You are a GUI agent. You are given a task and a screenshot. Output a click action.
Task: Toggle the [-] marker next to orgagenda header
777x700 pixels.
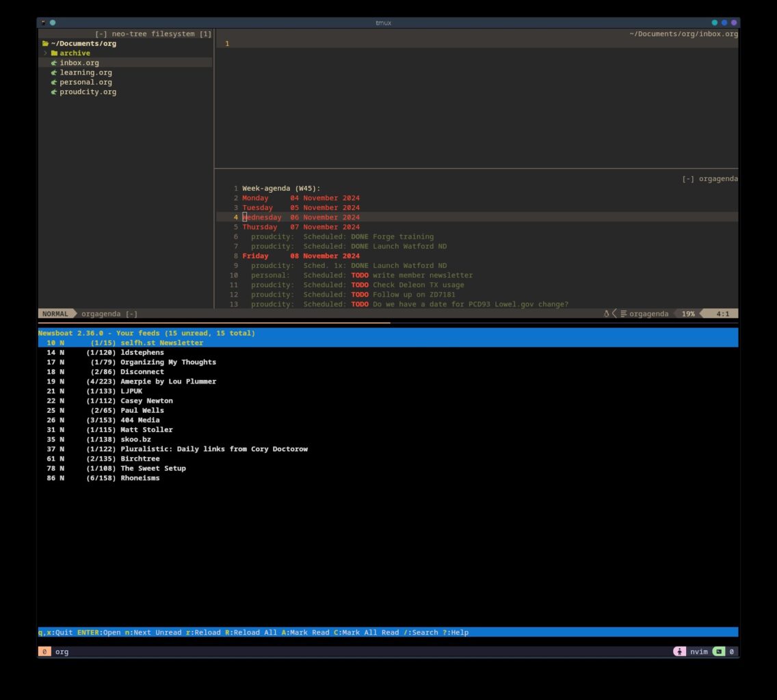click(688, 178)
